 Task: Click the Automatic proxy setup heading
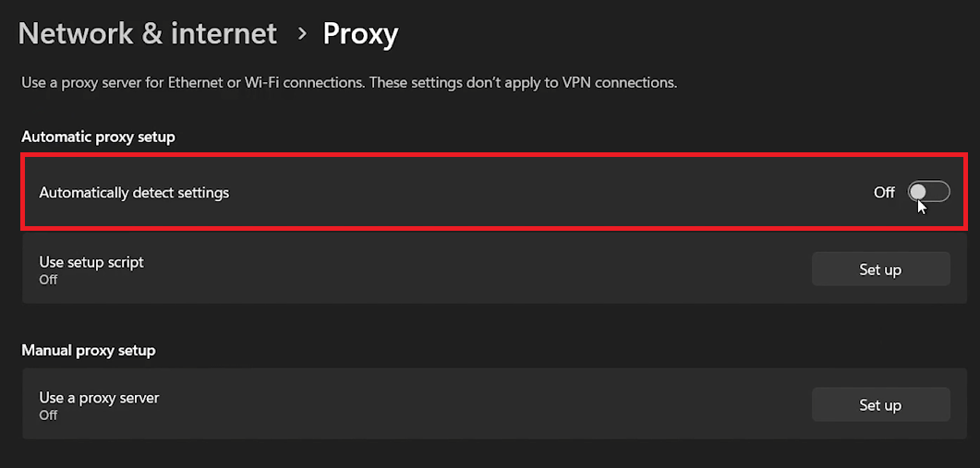[98, 137]
